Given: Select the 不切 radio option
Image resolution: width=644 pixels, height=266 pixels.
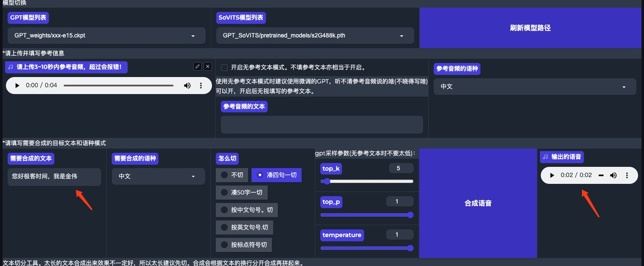Looking at the screenshot, I should pos(224,175).
